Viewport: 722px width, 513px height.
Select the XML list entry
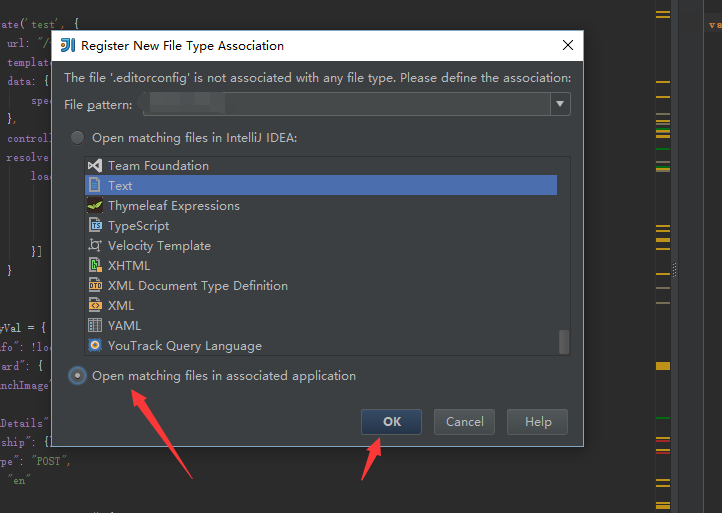tap(321, 305)
